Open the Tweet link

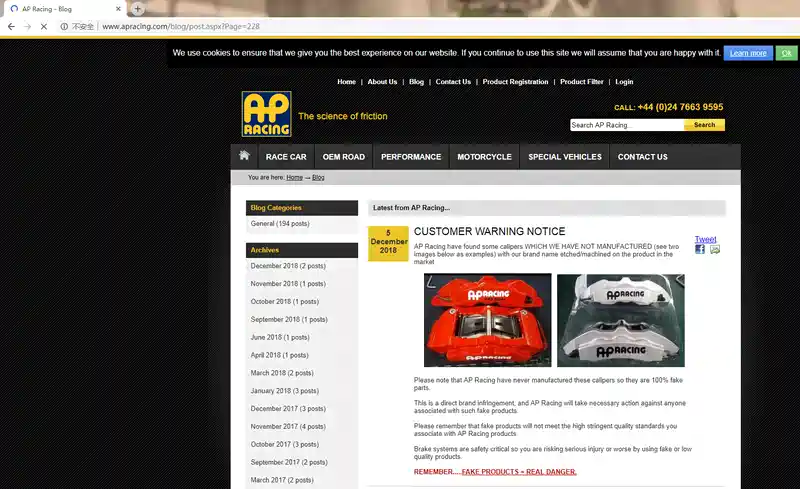705,239
